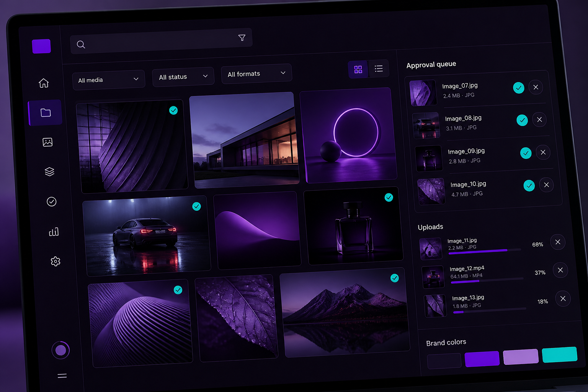Toggle checkmark on the mountain lake thumbnail
The height and width of the screenshot is (392, 588).
point(395,278)
